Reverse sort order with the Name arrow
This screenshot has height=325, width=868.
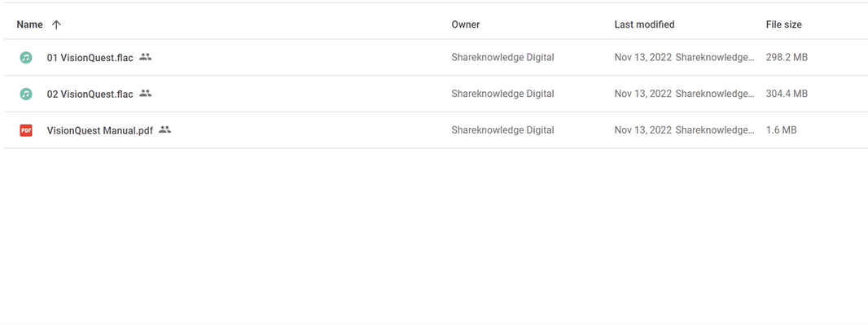click(56, 24)
